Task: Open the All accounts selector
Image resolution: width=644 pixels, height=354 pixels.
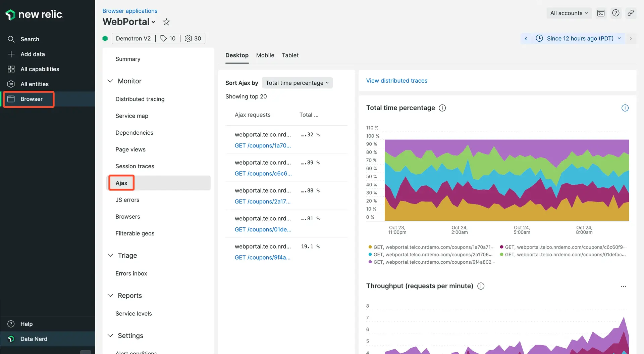Action: tap(569, 13)
